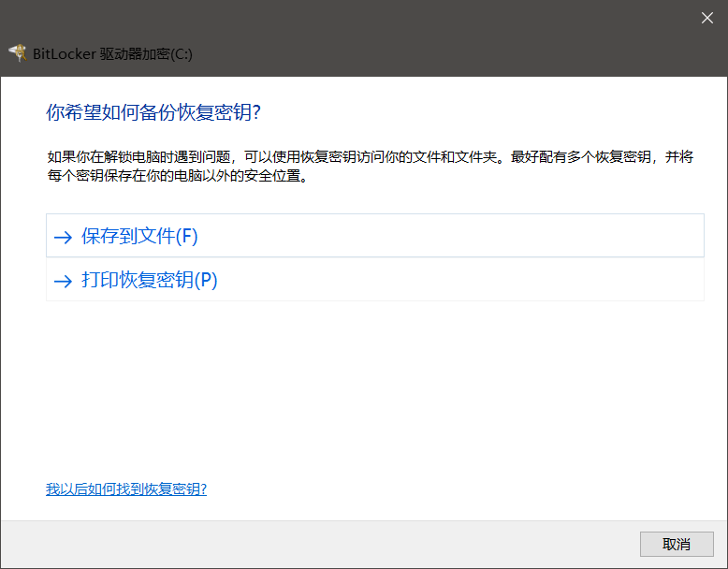Viewport: 728px width, 569px height.
Task: Click the heading 你希望如何备份恢复密钥?
Action: (153, 112)
